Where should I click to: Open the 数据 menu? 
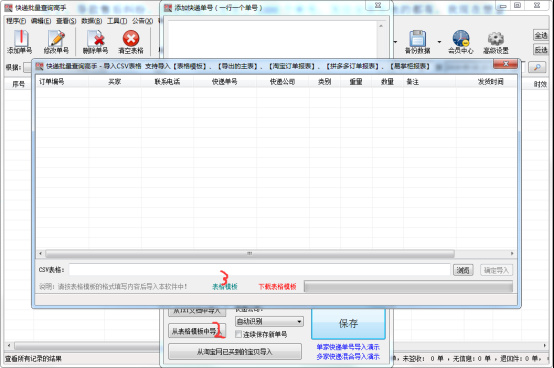92,21
